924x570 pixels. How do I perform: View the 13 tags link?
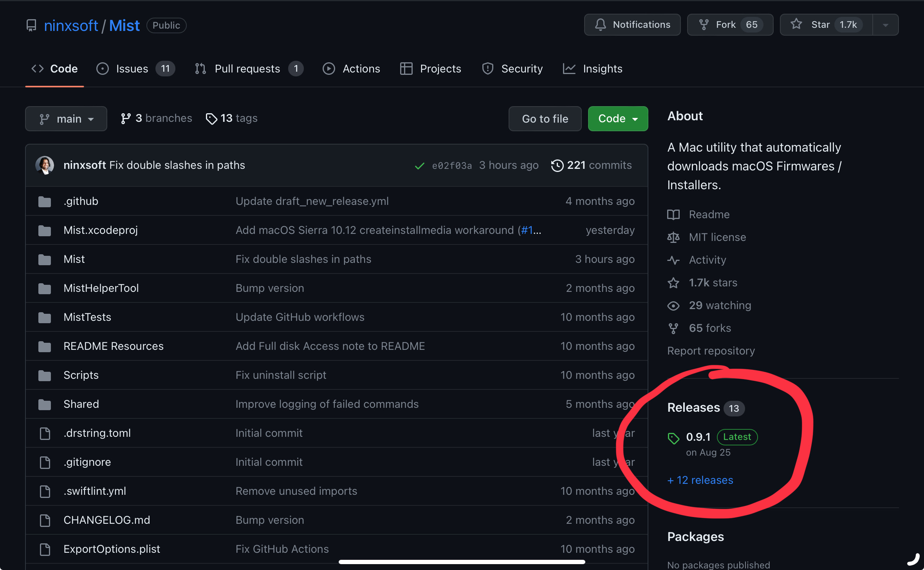pos(232,118)
